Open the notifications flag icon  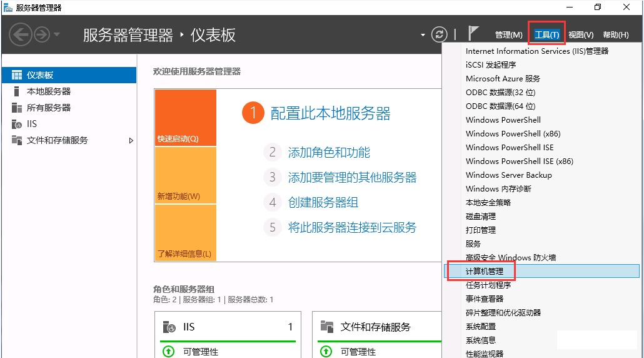point(473,34)
